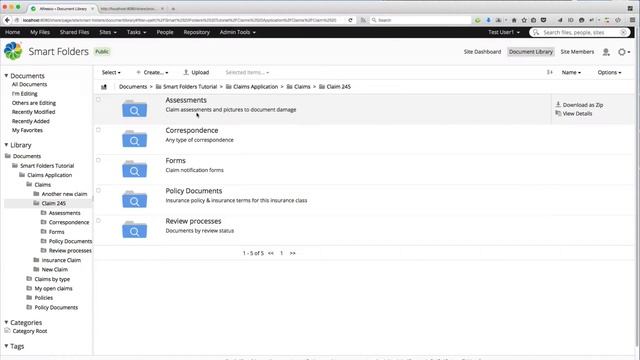Show My Favorites filter

click(27, 130)
